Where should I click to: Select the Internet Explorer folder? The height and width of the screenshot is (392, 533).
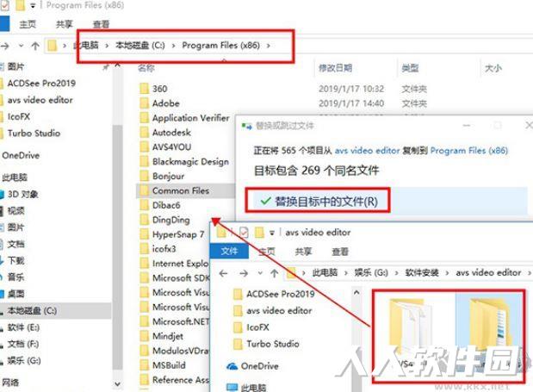pyautogui.click(x=175, y=264)
